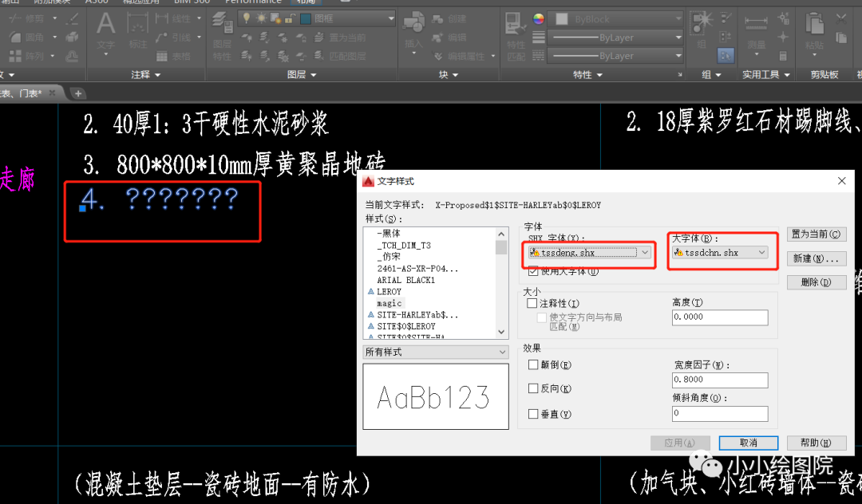This screenshot has width=862, height=504.
Task: Select the 修剪 (Trim) tool icon
Action: (x=15, y=18)
